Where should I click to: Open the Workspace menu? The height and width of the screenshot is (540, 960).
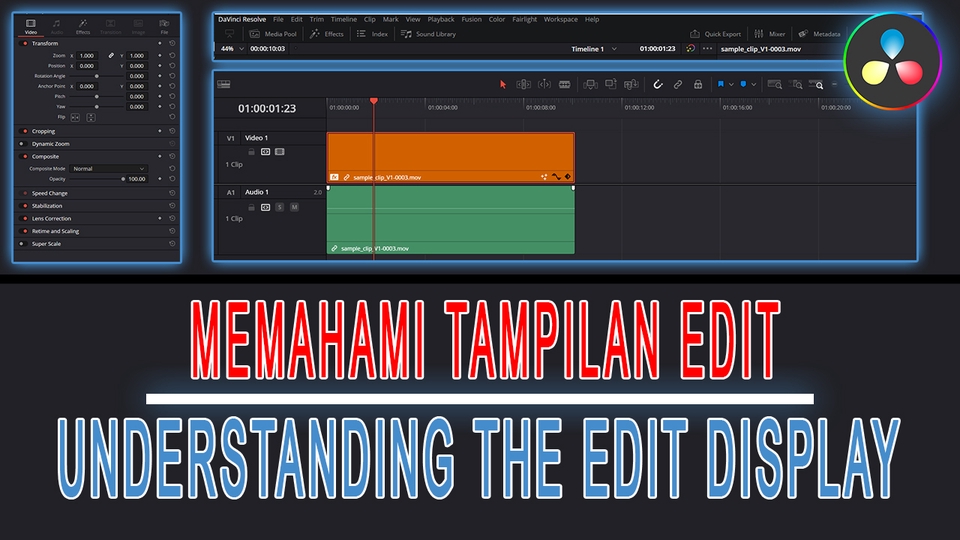[561, 20]
